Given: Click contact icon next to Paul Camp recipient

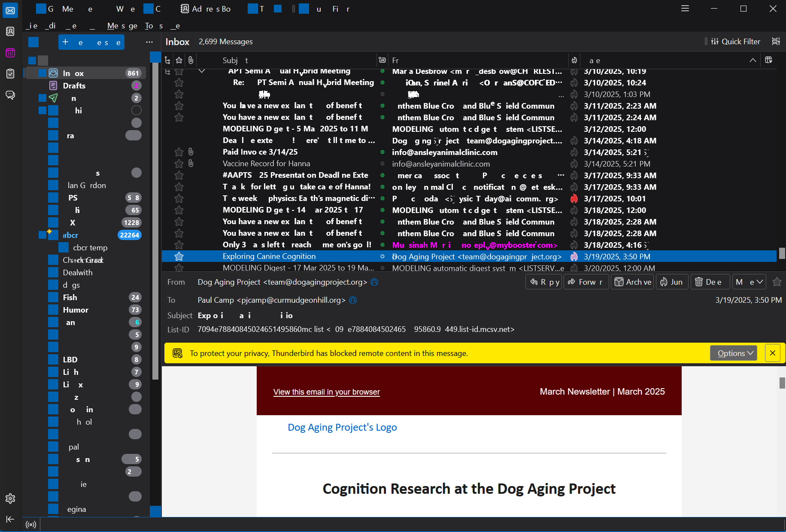Looking at the screenshot, I should pos(353,300).
